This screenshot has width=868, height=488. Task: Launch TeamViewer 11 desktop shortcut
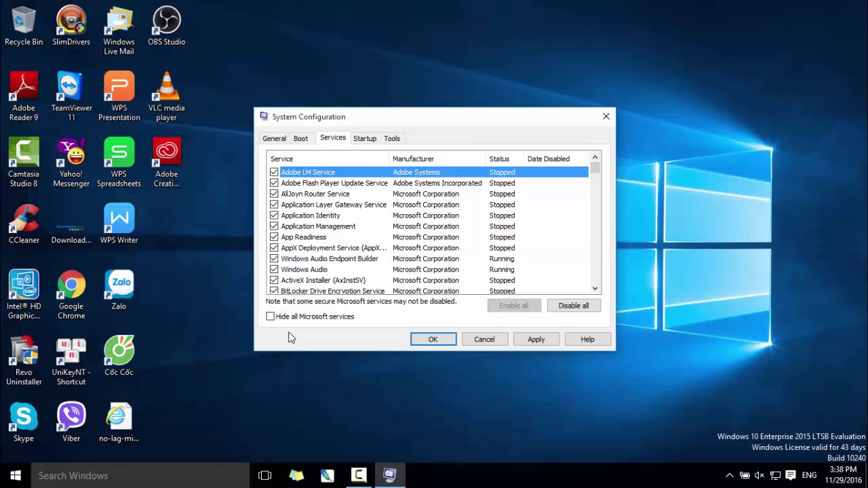(x=71, y=97)
